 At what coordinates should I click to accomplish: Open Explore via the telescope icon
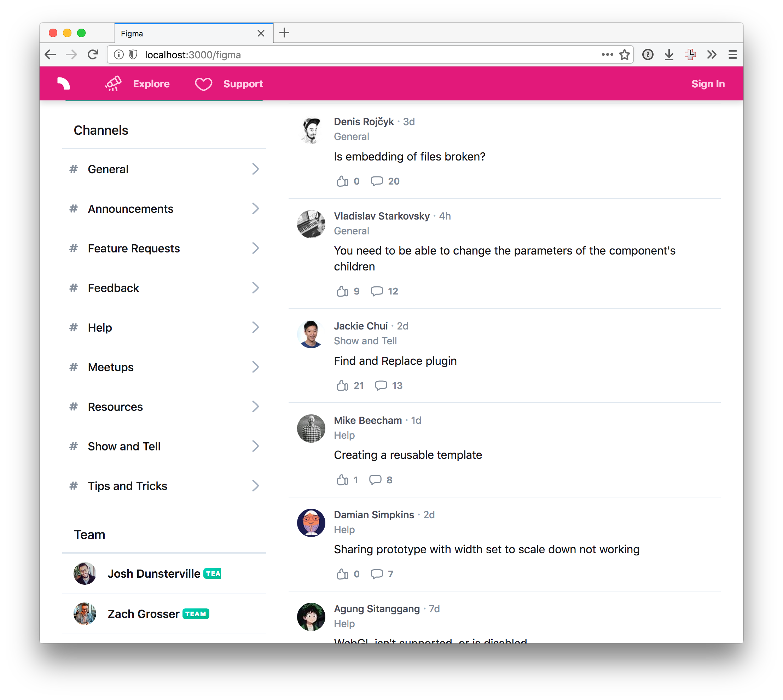tap(113, 83)
